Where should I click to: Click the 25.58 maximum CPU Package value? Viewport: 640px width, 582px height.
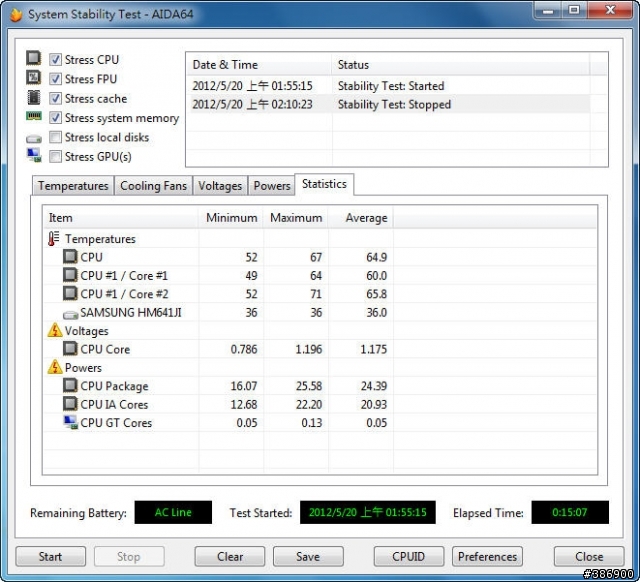tap(309, 386)
